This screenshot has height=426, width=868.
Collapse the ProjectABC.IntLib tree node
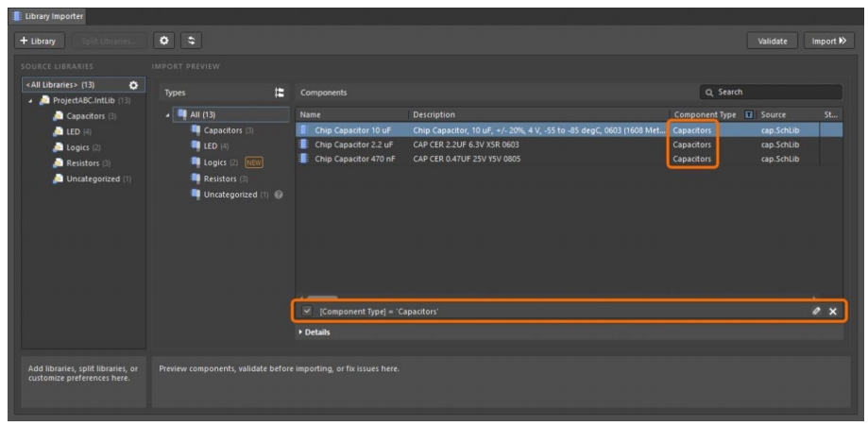pyautogui.click(x=30, y=101)
